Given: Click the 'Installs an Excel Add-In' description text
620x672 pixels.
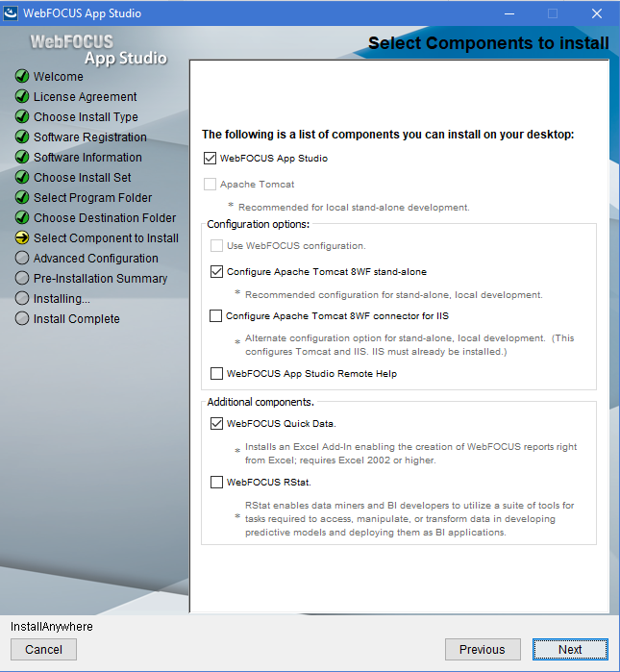Looking at the screenshot, I should pos(410,454).
